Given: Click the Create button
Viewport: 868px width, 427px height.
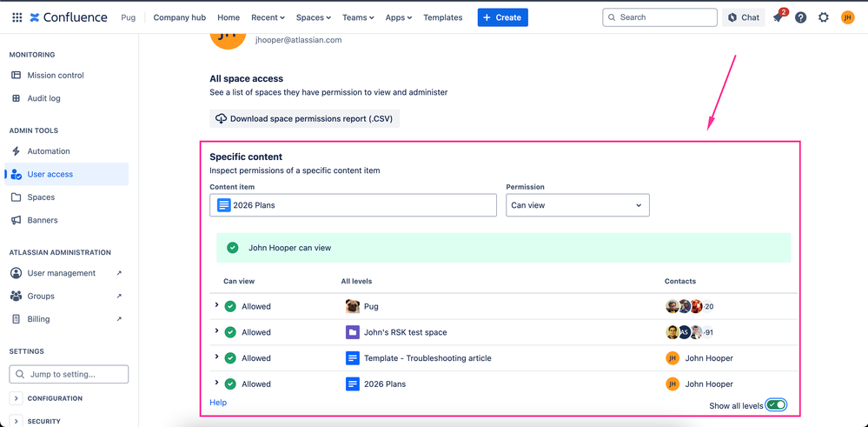Looking at the screenshot, I should coord(503,17).
